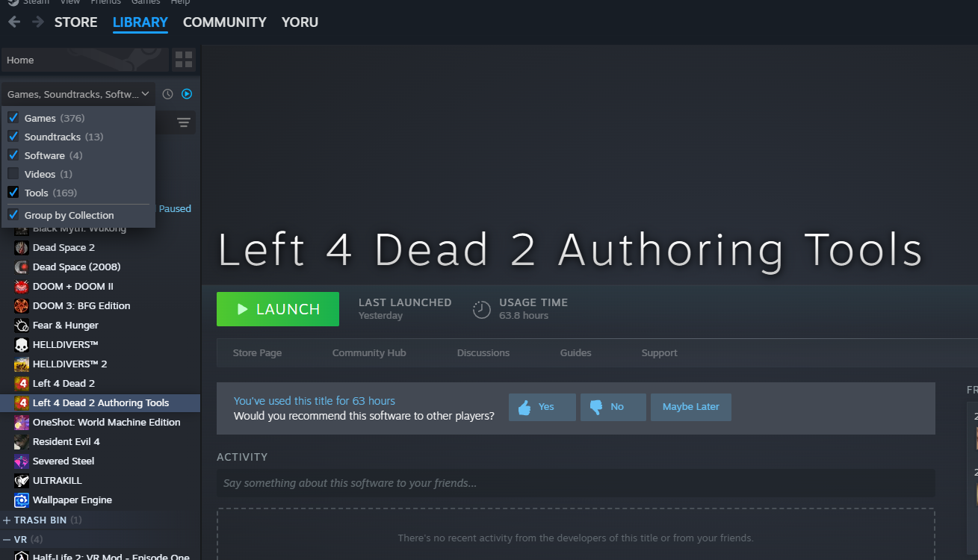
Task: Open the Store Page link
Action: (257, 353)
